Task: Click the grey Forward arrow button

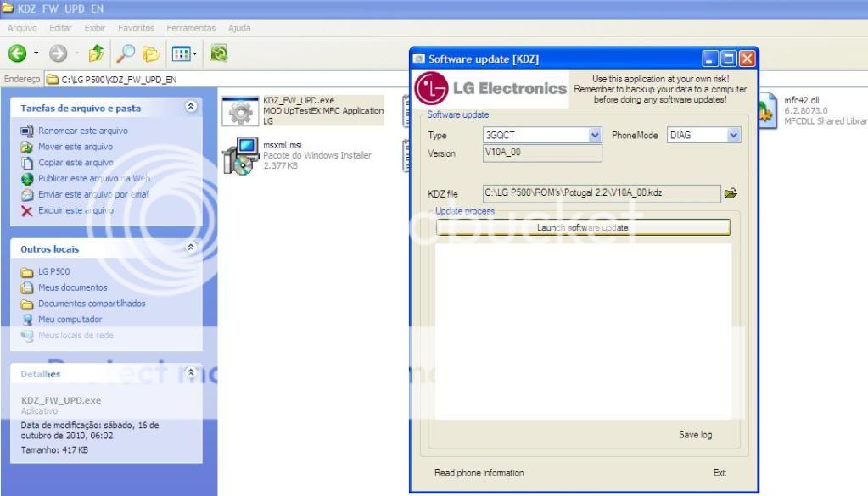Action: click(59, 53)
